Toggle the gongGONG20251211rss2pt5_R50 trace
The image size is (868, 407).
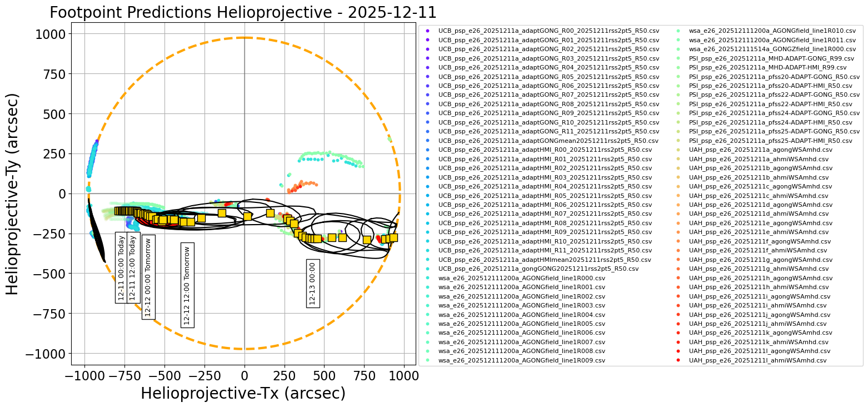pyautogui.click(x=428, y=268)
